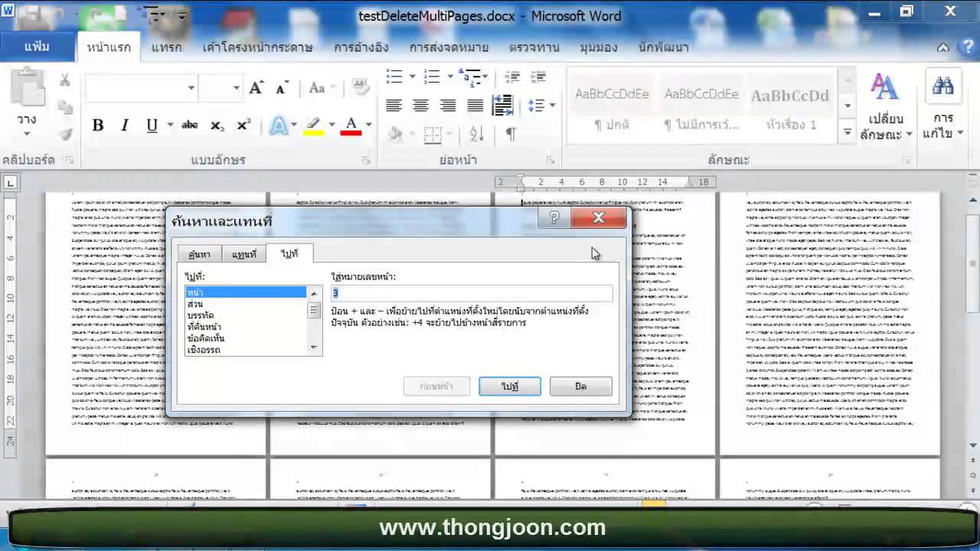Toggle Bold formatting
This screenshot has width=980, height=551.
point(98,126)
